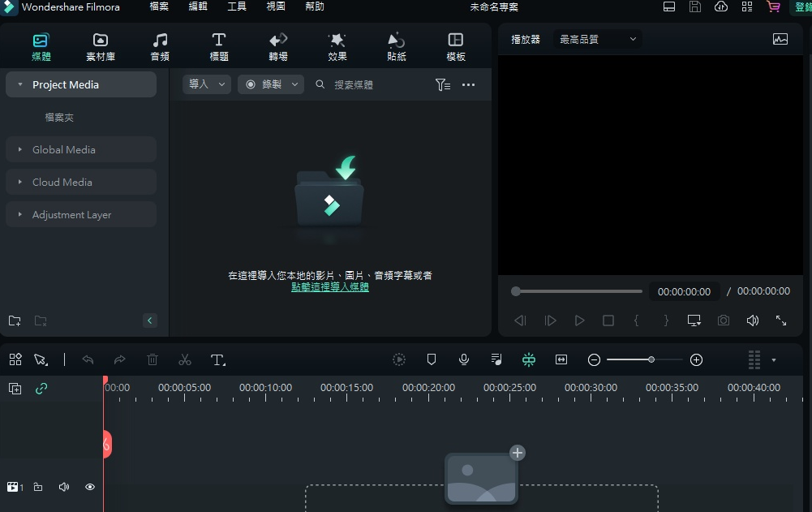812x512 pixels.
Task: Open the 效果 effects tab
Action: tap(337, 46)
